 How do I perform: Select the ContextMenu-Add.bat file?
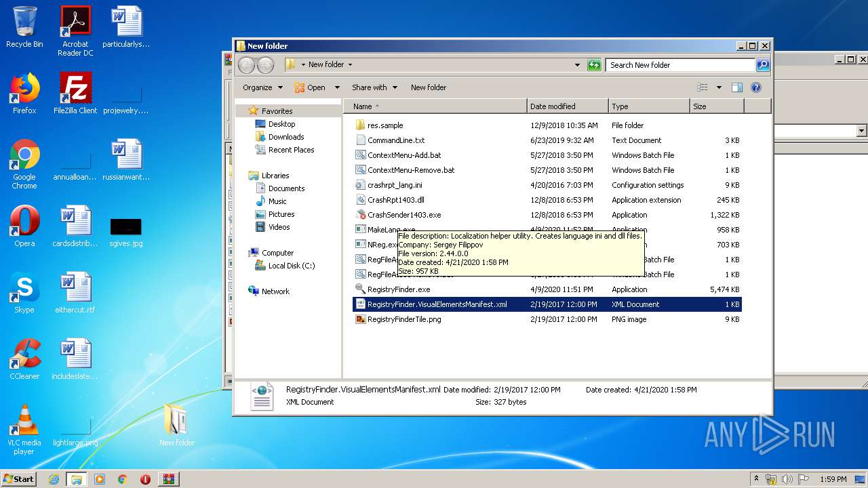click(x=547, y=155)
